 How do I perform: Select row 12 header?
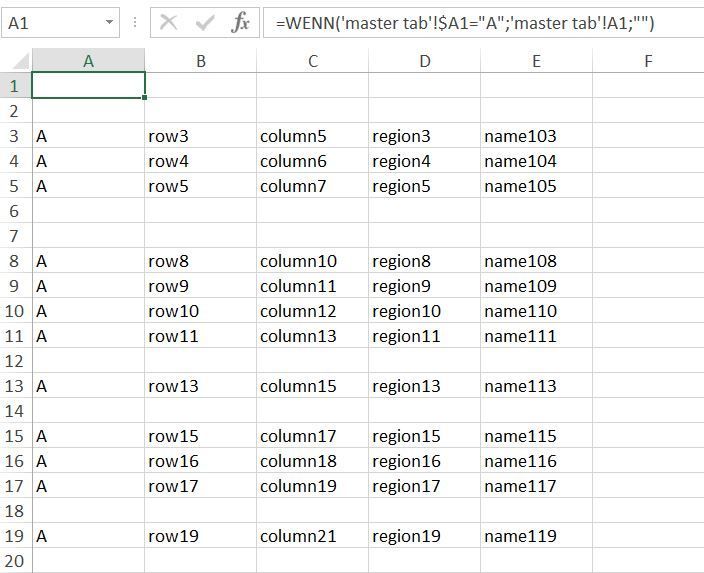click(16, 361)
